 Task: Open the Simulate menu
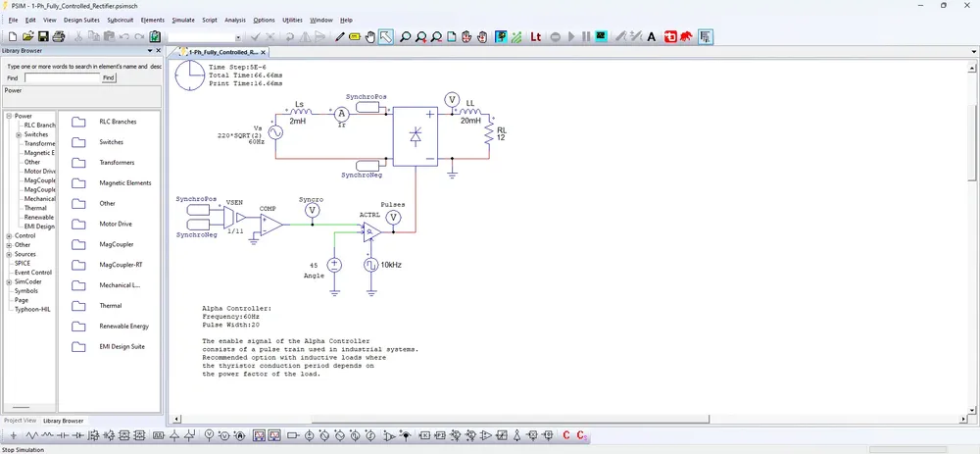coord(183,20)
